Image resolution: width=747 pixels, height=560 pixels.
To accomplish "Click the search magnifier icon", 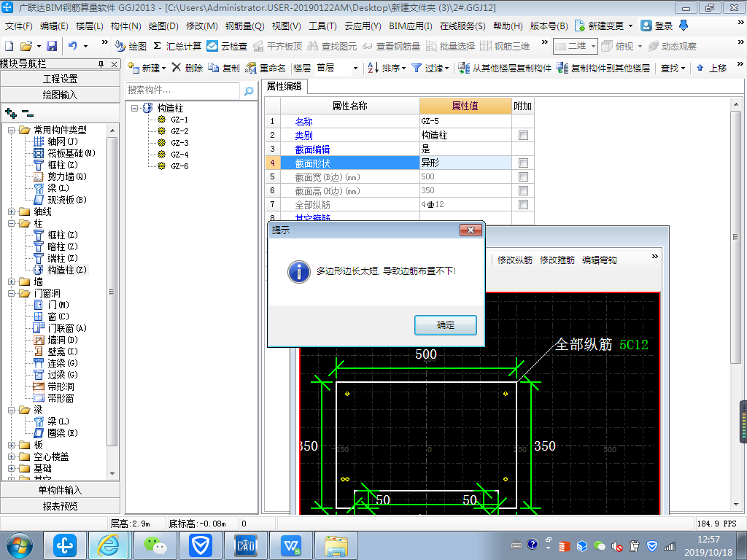I will pyautogui.click(x=249, y=90).
